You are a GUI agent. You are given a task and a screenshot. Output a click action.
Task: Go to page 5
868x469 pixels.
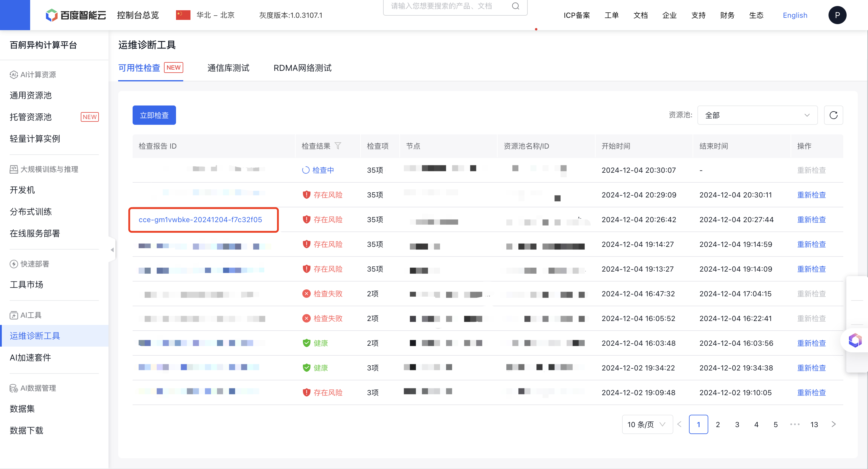[x=775, y=424]
